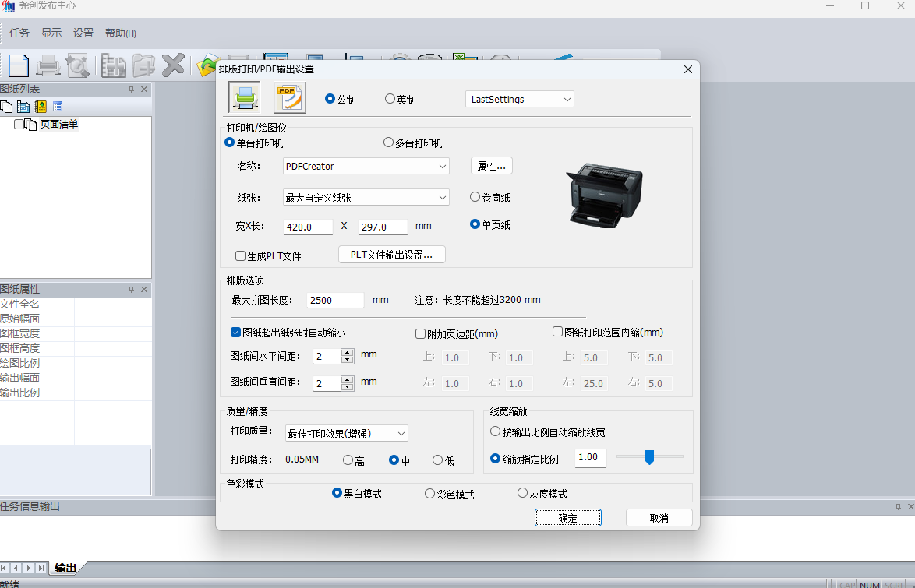Image resolution: width=915 pixels, height=588 pixels.
Task: Confirm with the 确定 button
Action: (x=568, y=518)
